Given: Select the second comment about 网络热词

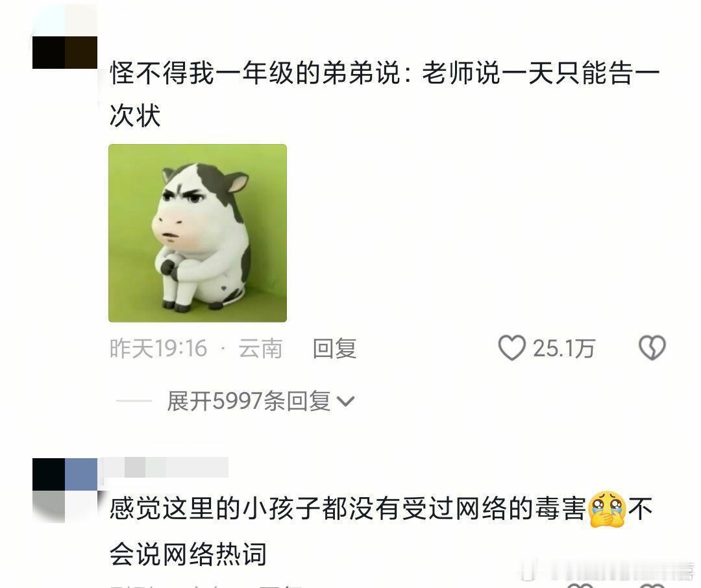Looking at the screenshot, I should [x=382, y=531].
